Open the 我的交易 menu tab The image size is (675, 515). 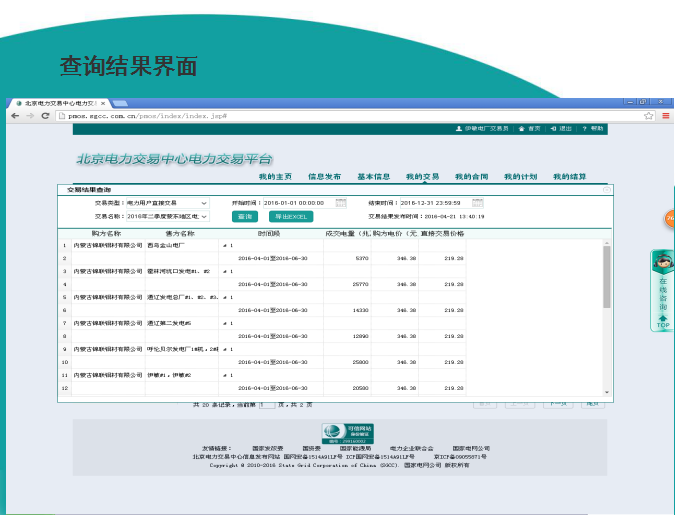[x=422, y=176]
